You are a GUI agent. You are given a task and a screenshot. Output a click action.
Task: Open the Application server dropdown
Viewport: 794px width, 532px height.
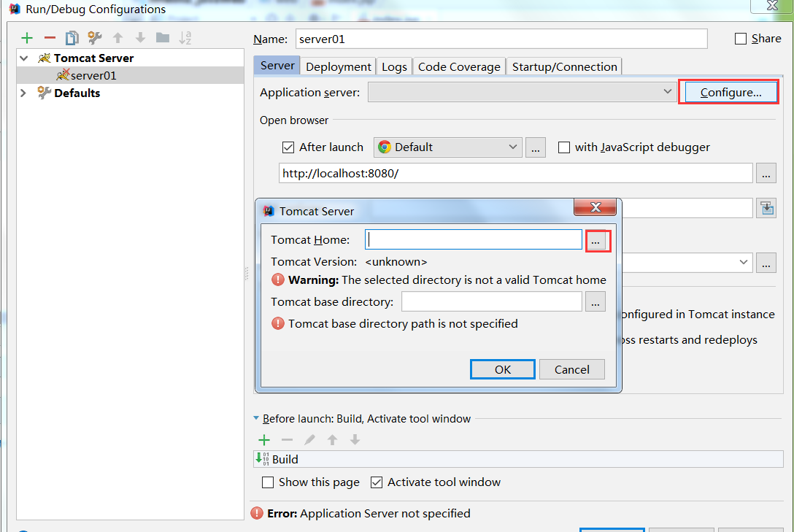click(x=522, y=92)
